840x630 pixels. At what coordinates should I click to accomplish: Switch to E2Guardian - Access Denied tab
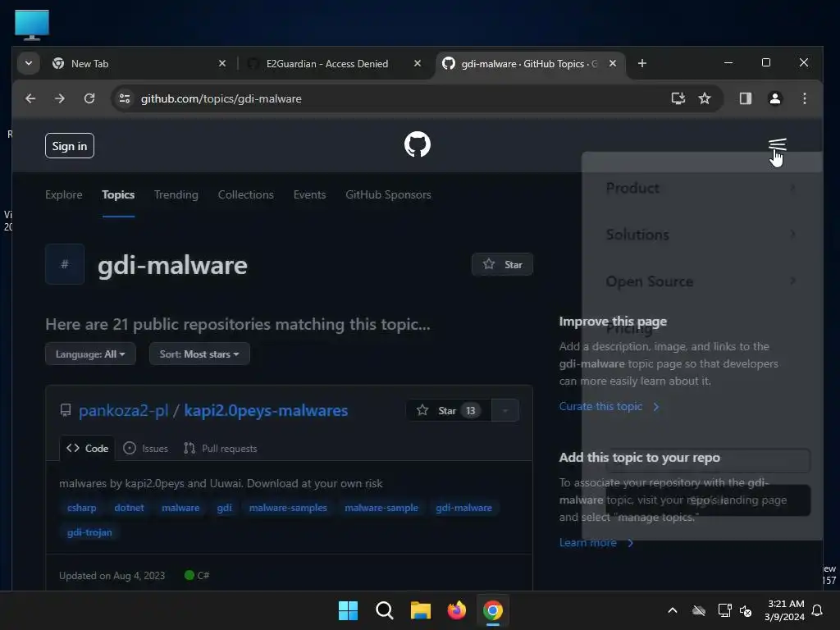coord(335,63)
